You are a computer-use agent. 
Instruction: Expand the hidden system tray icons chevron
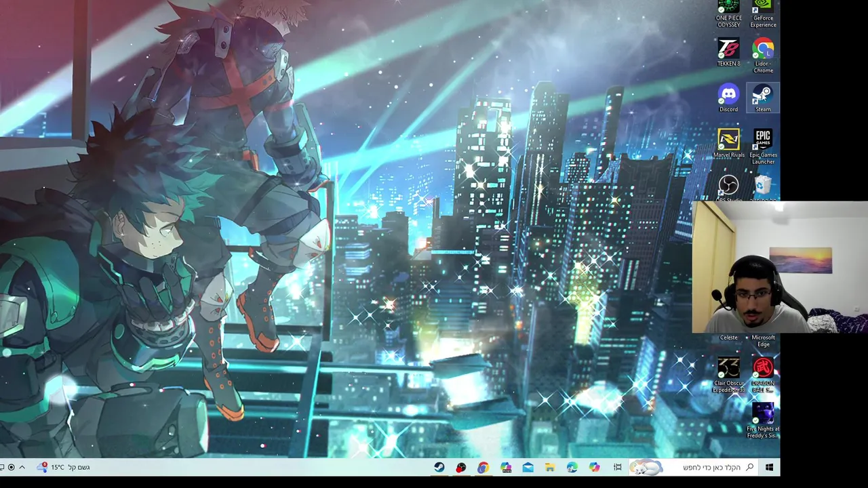point(22,467)
